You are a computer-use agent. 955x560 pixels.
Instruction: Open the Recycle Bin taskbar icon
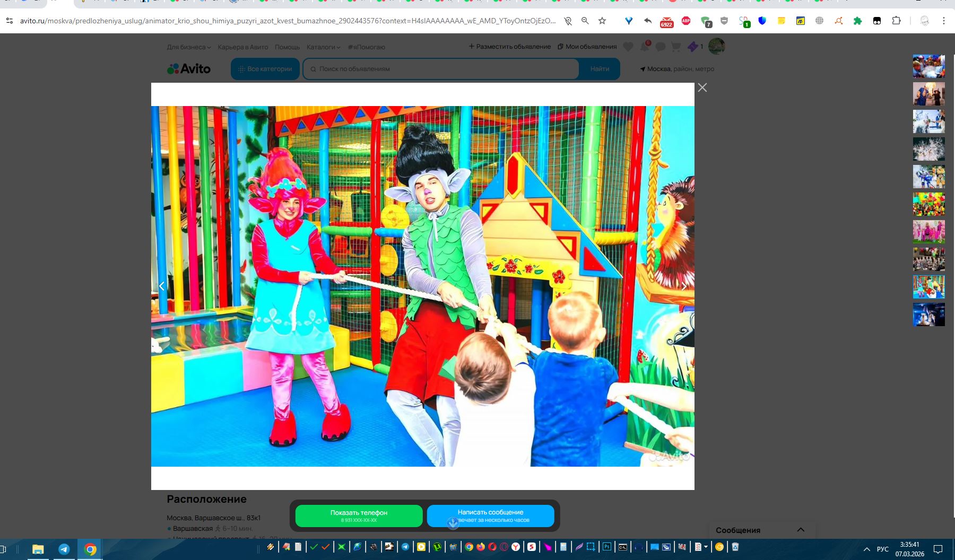735,547
